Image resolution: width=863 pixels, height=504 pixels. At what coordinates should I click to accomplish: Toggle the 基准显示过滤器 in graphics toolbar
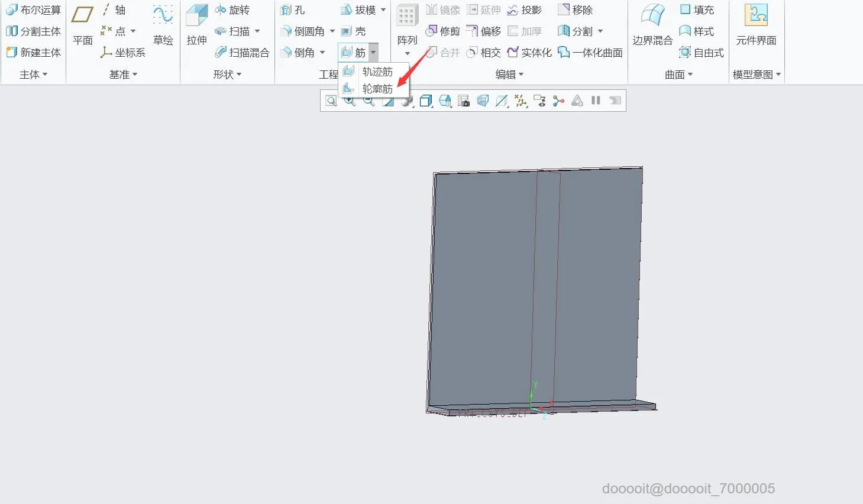point(521,101)
